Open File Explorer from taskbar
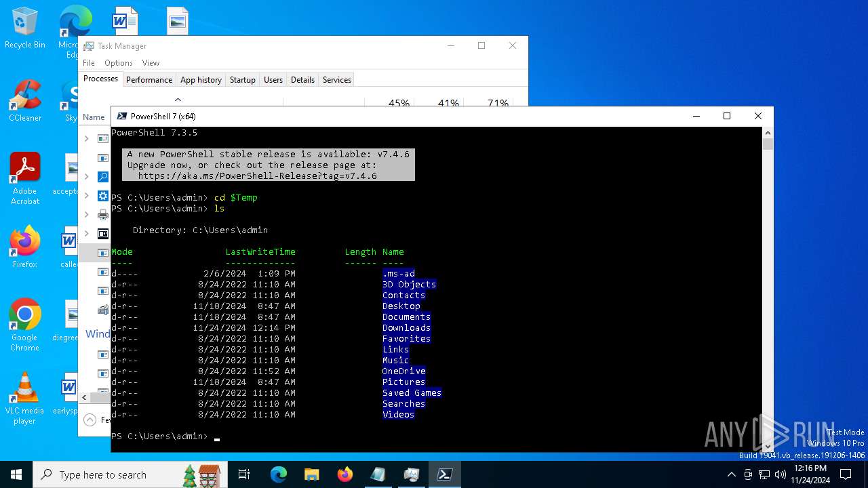 tap(312, 474)
